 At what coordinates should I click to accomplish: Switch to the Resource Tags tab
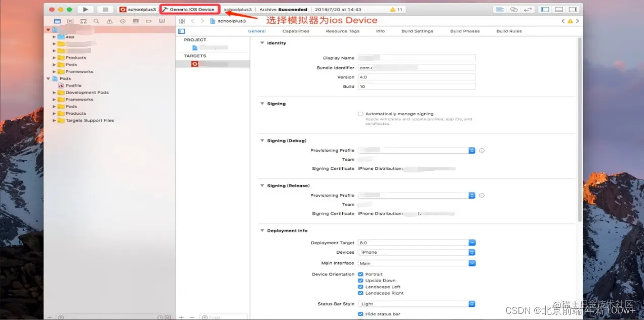coord(343,31)
